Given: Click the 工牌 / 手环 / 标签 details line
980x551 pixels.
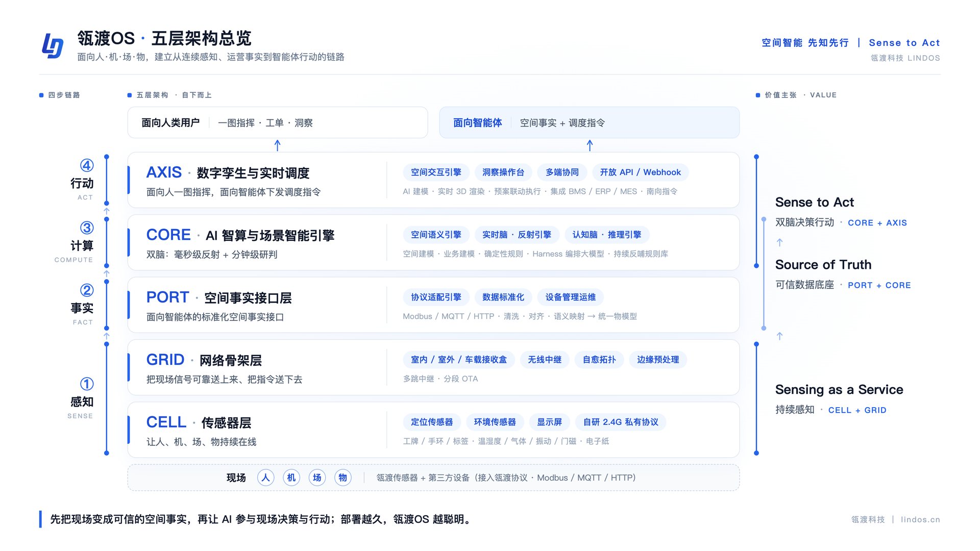Looking at the screenshot, I should pyautogui.click(x=506, y=441).
